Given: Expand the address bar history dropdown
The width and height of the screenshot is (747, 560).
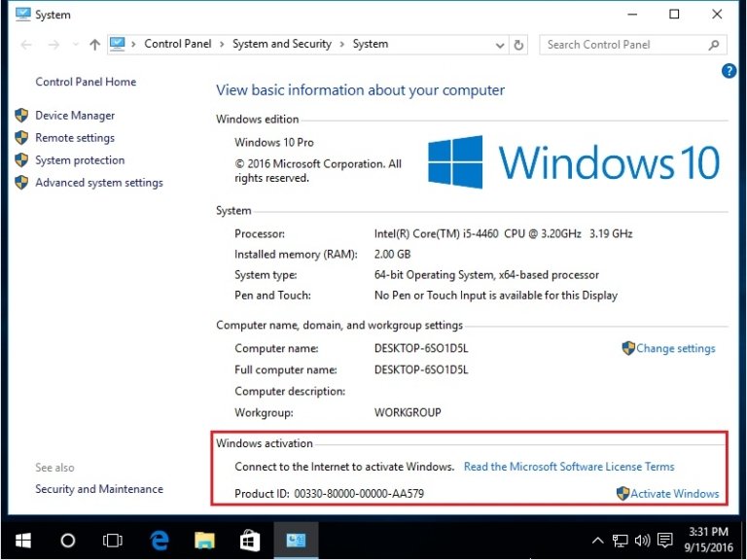Looking at the screenshot, I should coord(500,45).
